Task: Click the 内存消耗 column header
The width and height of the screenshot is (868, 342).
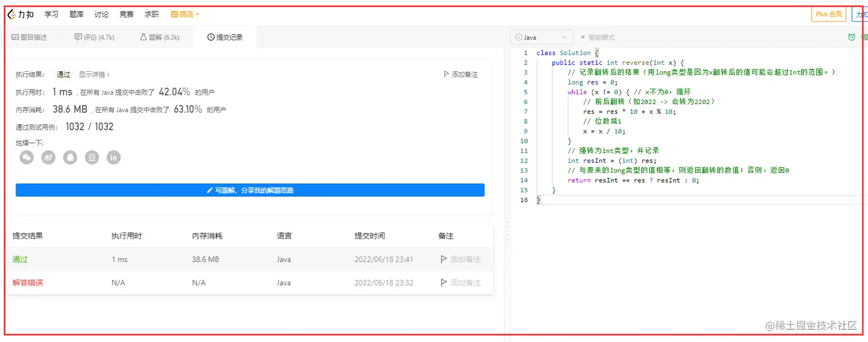Action: (207, 236)
